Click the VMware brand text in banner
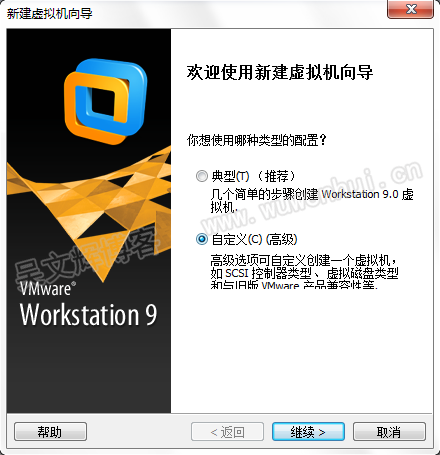The height and width of the screenshot is (455, 440). (47, 288)
